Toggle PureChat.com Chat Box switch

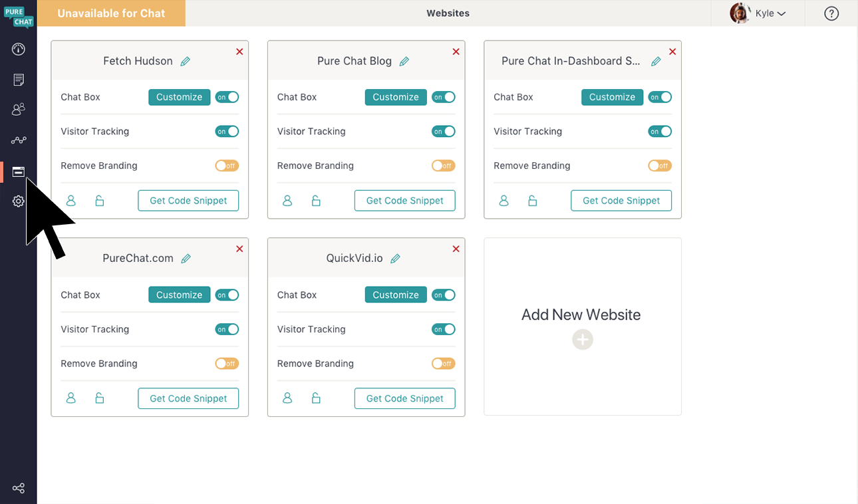coord(227,295)
